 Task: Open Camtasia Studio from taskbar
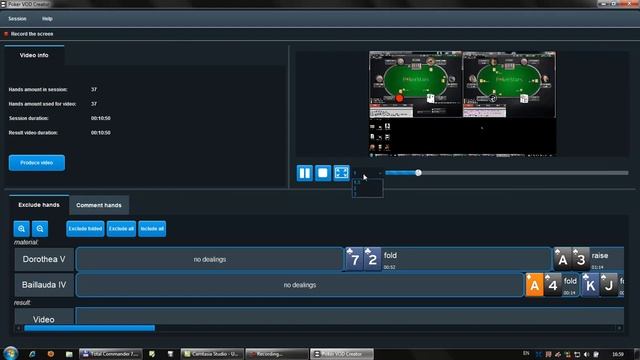212,354
